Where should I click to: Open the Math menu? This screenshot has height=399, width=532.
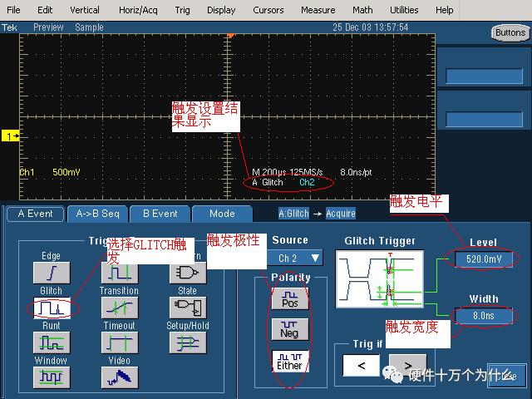[x=362, y=10]
